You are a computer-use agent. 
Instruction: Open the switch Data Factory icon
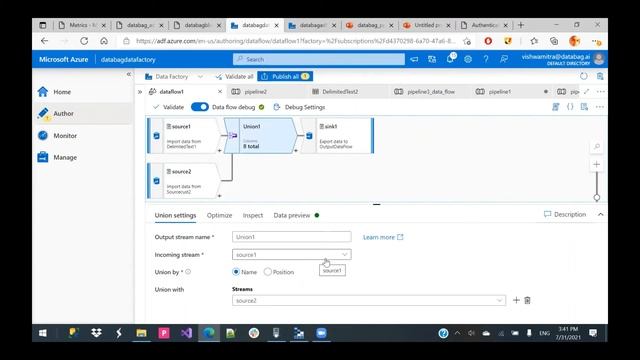pos(432,59)
